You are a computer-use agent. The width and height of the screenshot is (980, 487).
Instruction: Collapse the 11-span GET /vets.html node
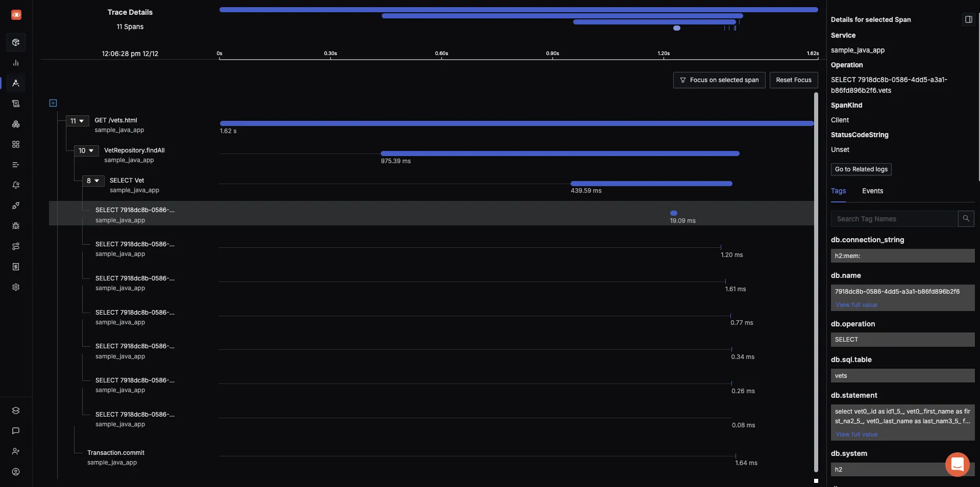point(77,121)
